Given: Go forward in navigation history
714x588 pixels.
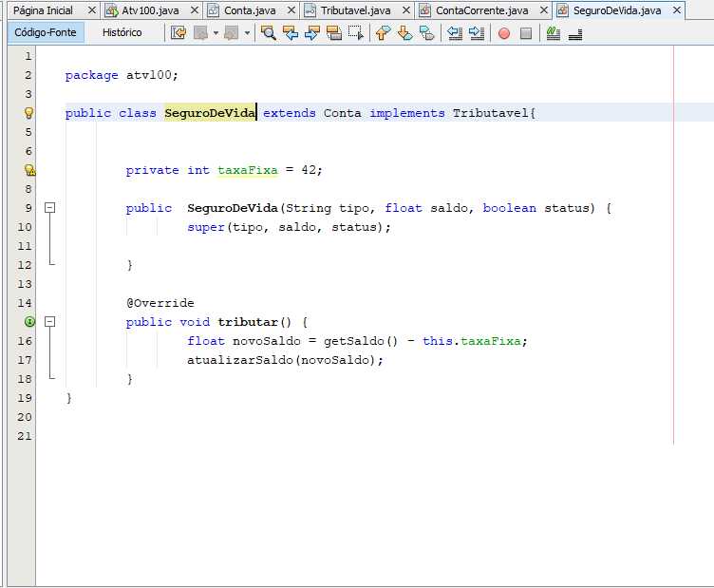Looking at the screenshot, I should [232, 33].
